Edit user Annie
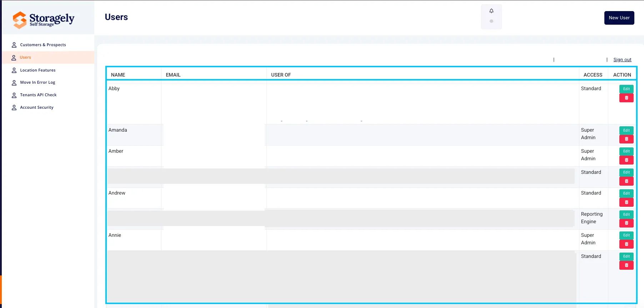The image size is (644, 308). click(626, 235)
